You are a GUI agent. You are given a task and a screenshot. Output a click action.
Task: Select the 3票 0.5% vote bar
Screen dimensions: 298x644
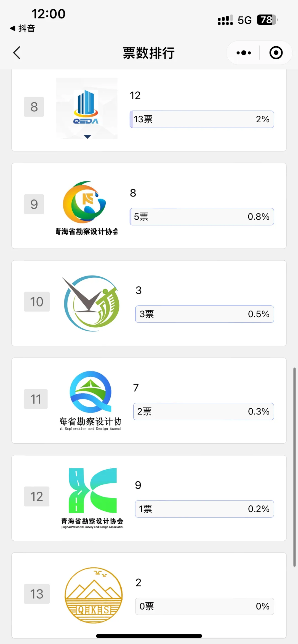coord(204,314)
